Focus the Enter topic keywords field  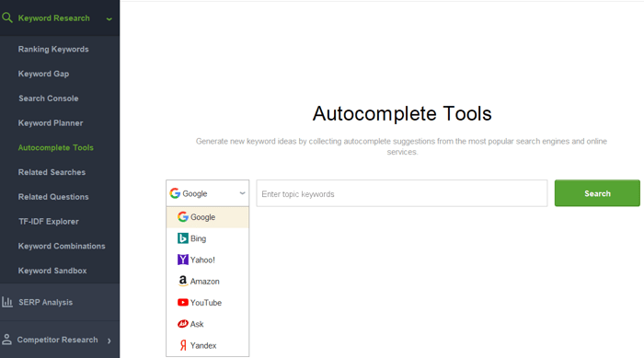(402, 193)
